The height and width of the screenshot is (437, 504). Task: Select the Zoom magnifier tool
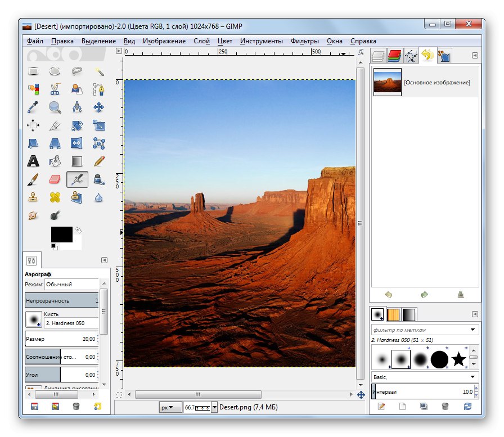pos(55,107)
